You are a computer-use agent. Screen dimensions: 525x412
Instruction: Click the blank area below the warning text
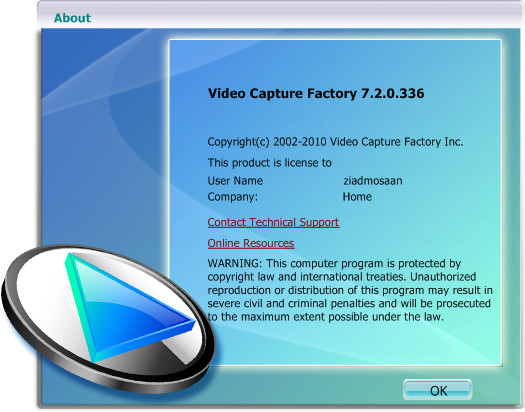point(355,345)
